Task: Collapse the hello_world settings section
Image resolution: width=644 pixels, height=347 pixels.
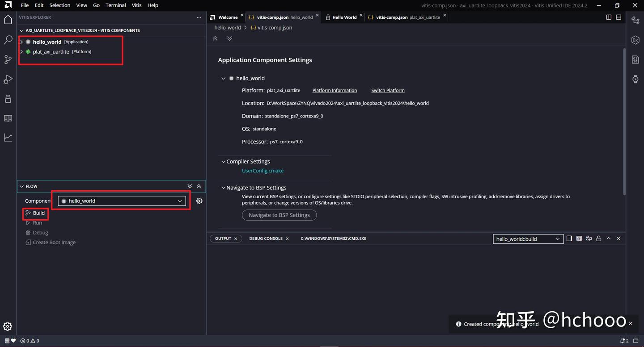Action: (x=224, y=78)
